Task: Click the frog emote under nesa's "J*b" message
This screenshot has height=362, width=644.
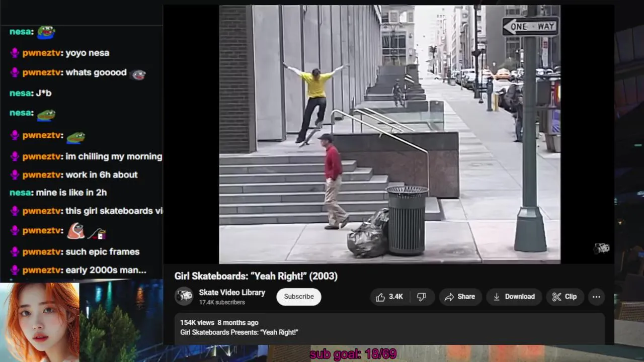Action: (46, 115)
